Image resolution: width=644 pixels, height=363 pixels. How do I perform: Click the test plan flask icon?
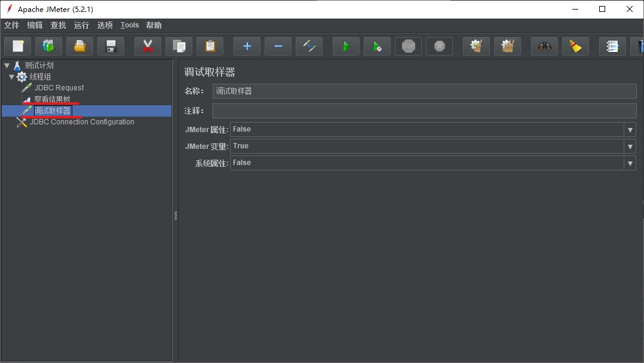17,65
